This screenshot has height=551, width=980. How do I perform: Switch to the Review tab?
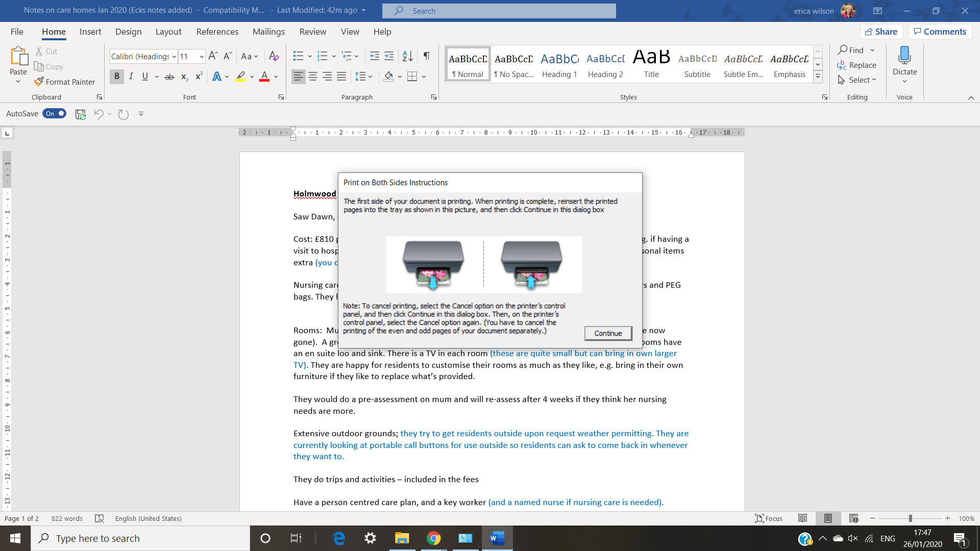(x=312, y=32)
